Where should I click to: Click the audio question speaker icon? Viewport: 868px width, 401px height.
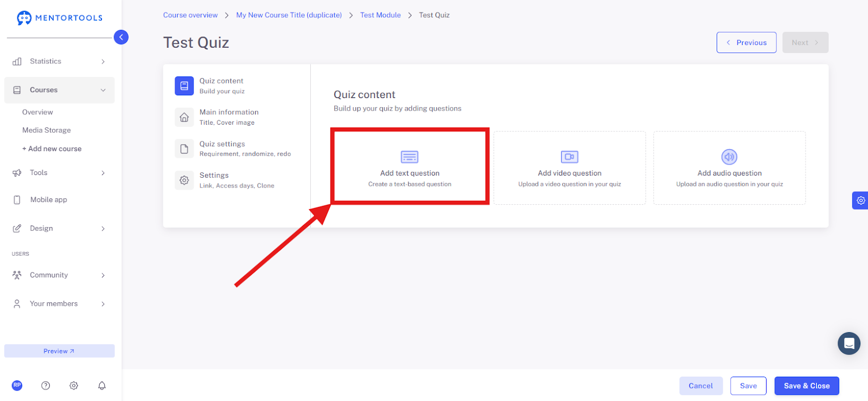tap(730, 157)
